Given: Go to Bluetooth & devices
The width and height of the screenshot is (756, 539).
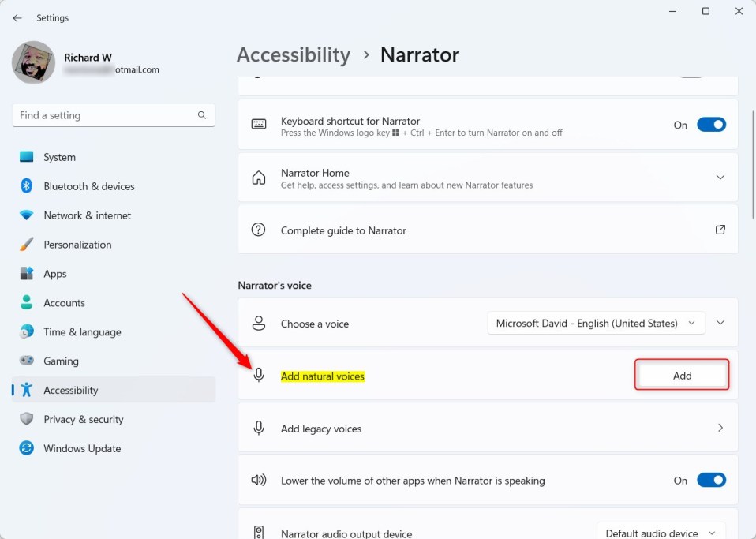Looking at the screenshot, I should coord(114,186).
